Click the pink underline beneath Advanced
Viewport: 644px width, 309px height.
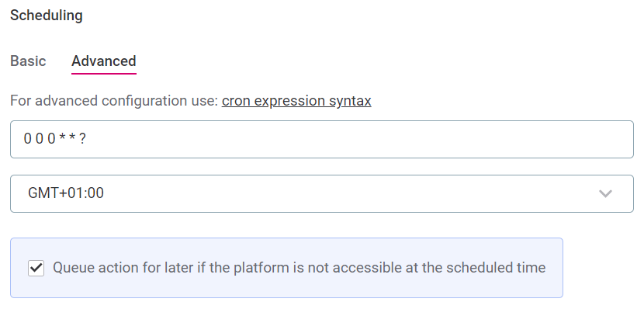coord(103,74)
